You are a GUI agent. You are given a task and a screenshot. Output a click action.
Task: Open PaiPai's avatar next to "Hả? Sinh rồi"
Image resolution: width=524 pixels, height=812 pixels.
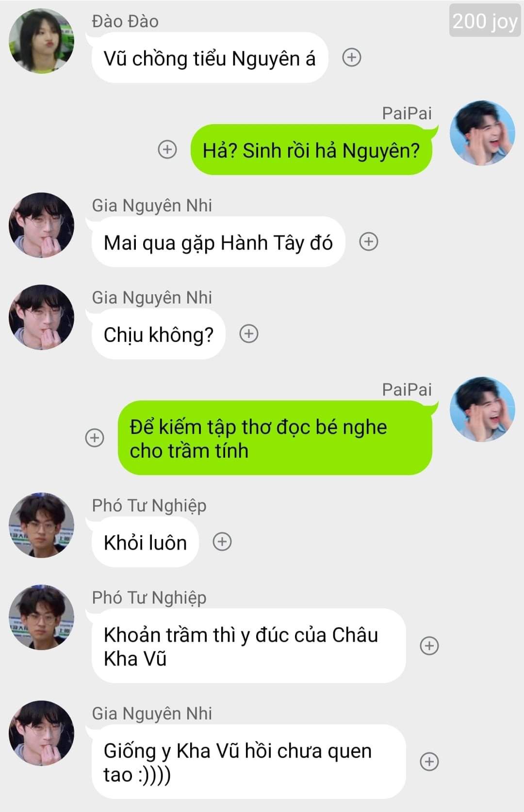click(482, 133)
